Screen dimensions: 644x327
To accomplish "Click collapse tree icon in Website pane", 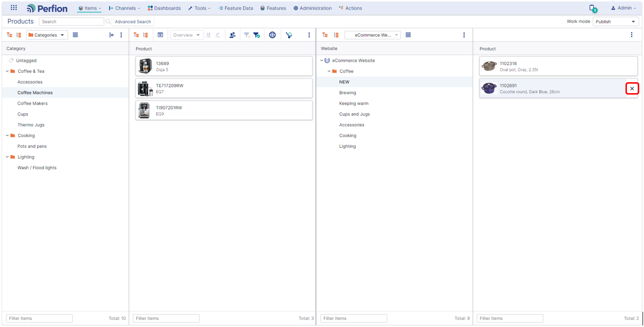I will tap(325, 35).
